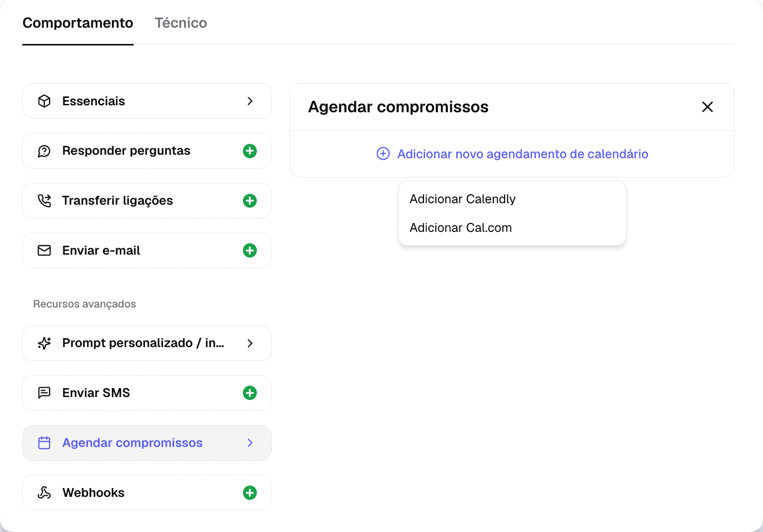
Task: Select Adicionar Calendly from the menu
Action: (463, 199)
